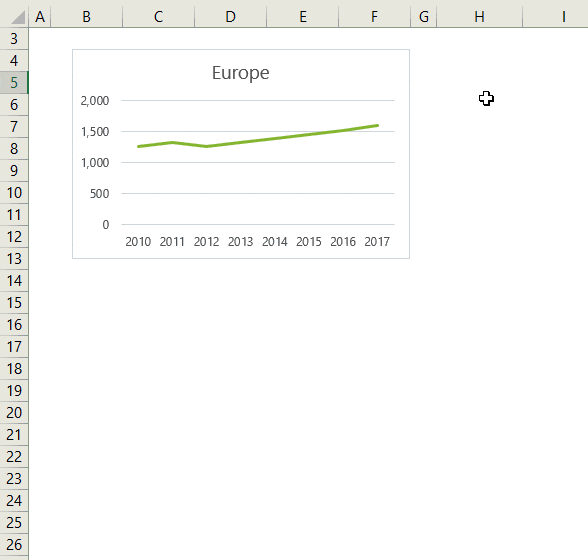Select column G header

click(424, 17)
